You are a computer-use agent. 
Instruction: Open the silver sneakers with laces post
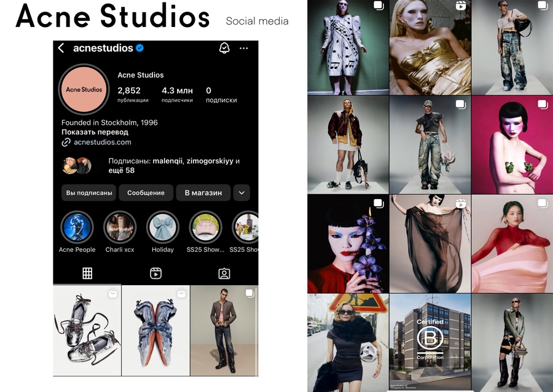click(87, 331)
